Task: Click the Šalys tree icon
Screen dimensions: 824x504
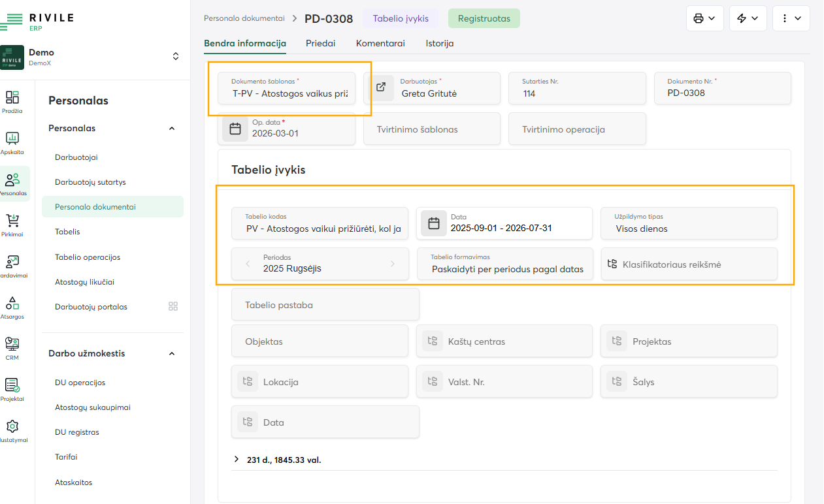Action: click(616, 381)
